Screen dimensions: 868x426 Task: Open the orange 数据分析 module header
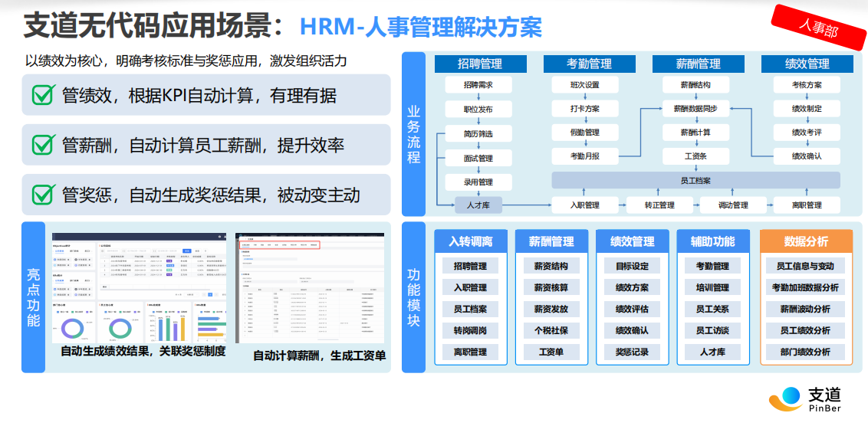806,242
